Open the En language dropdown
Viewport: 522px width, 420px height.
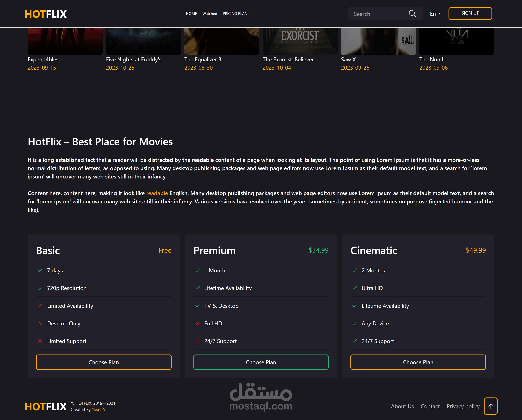click(x=435, y=14)
